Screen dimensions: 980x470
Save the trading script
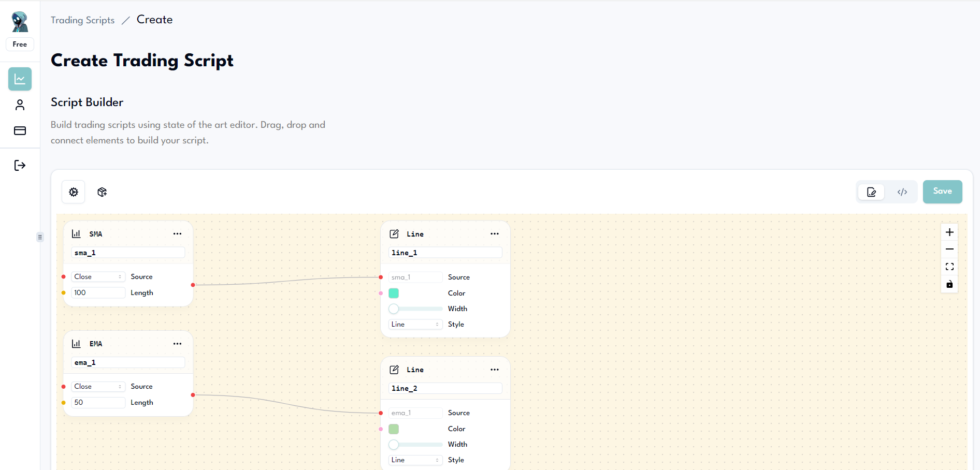pyautogui.click(x=942, y=192)
